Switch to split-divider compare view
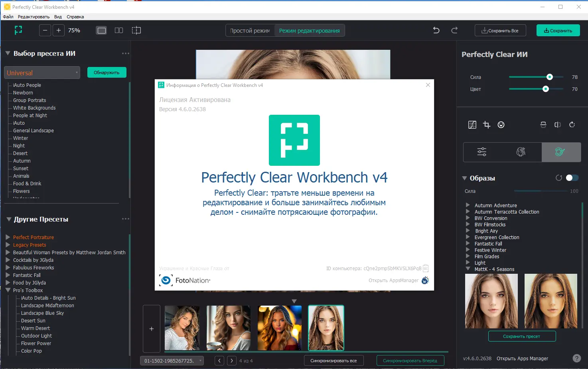The image size is (588, 369). click(x=136, y=30)
